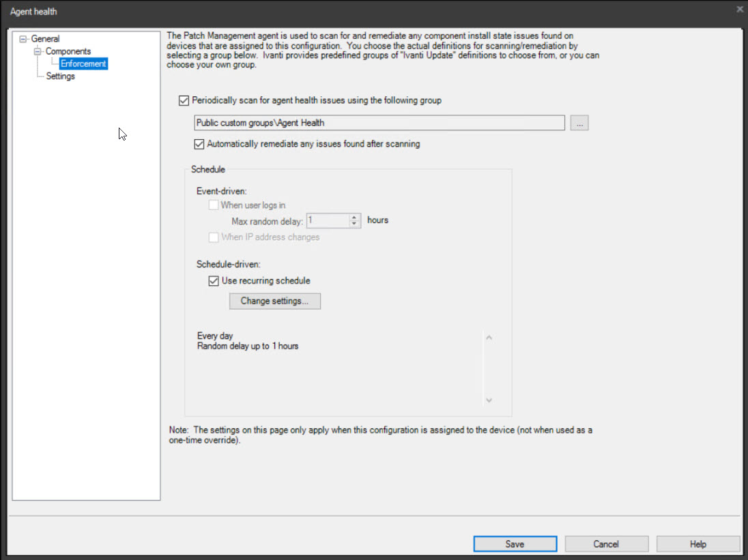Decrease Max random delay with down arrow
The width and height of the screenshot is (748, 560).
(354, 224)
